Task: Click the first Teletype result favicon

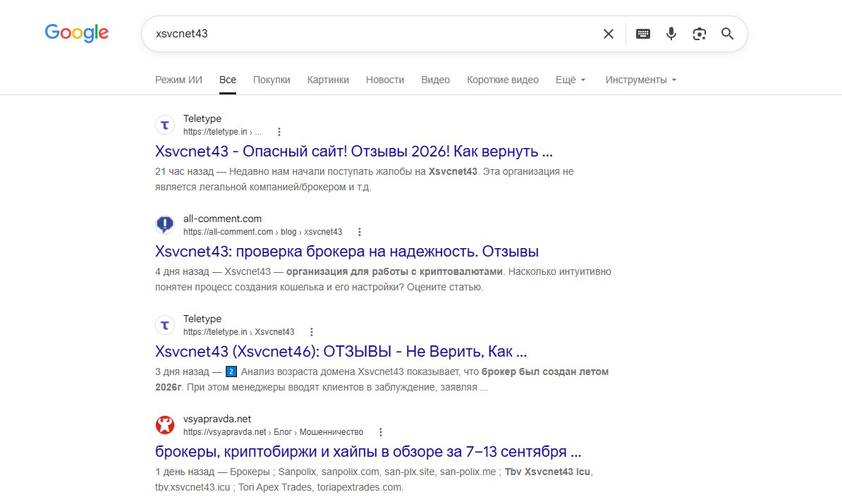Action: coord(165,125)
